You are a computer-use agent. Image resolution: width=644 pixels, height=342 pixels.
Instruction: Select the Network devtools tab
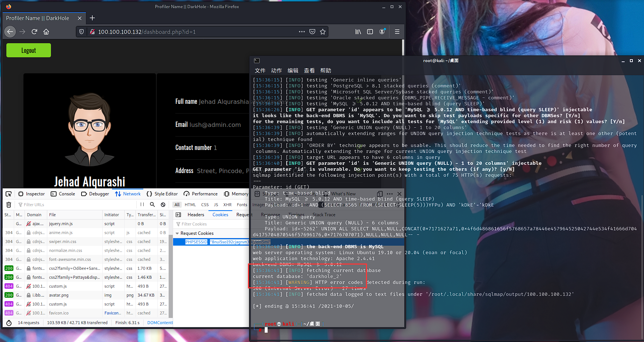(x=128, y=194)
